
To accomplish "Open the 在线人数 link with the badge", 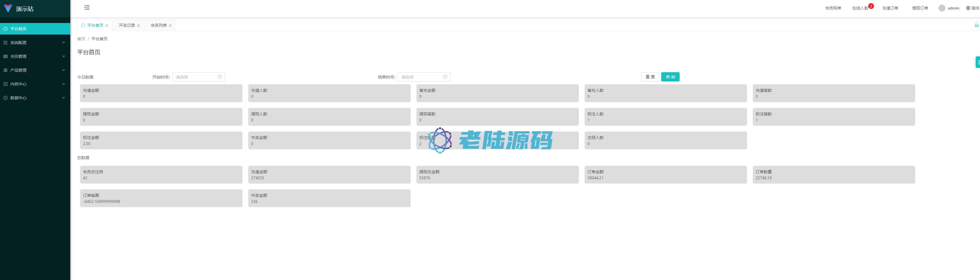I will 860,8.
